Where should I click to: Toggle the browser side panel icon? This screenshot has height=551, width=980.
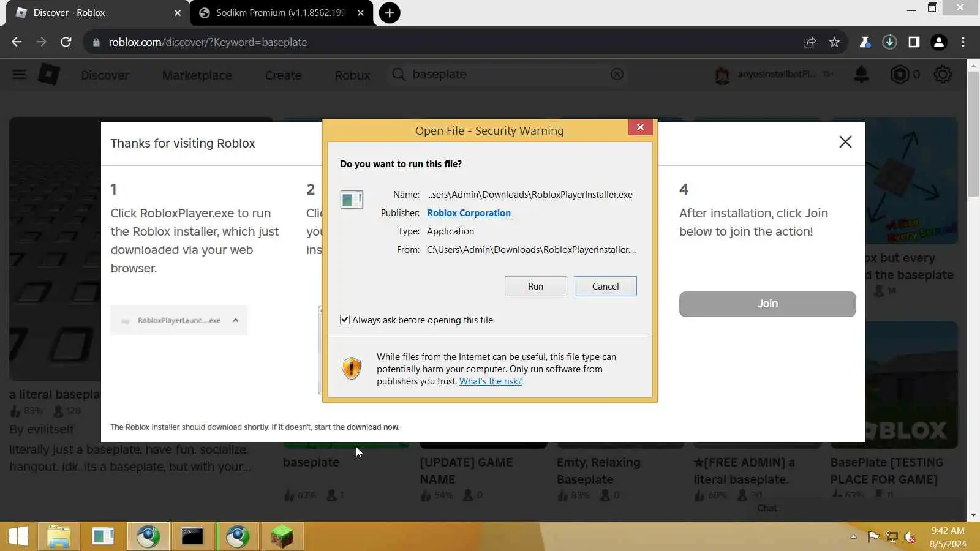914,42
